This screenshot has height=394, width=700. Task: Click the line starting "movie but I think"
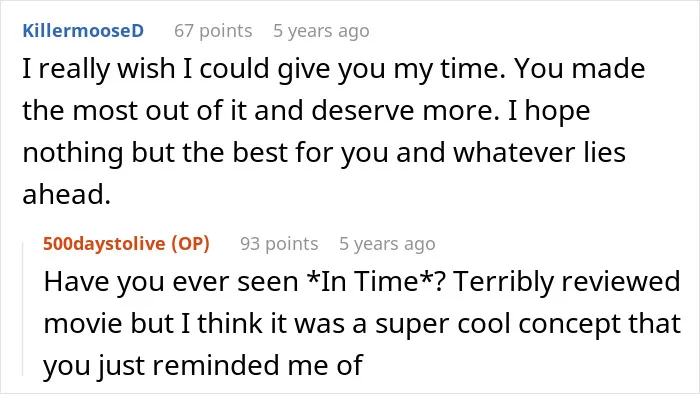click(x=362, y=324)
